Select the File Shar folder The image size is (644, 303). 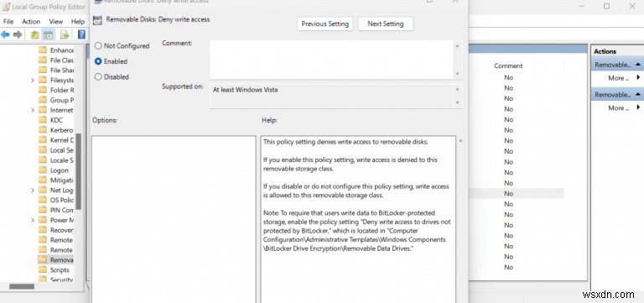tap(56, 70)
